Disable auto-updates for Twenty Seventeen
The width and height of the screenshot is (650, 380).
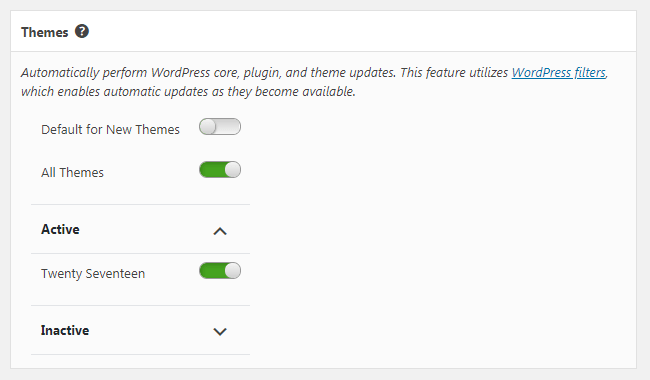point(220,271)
